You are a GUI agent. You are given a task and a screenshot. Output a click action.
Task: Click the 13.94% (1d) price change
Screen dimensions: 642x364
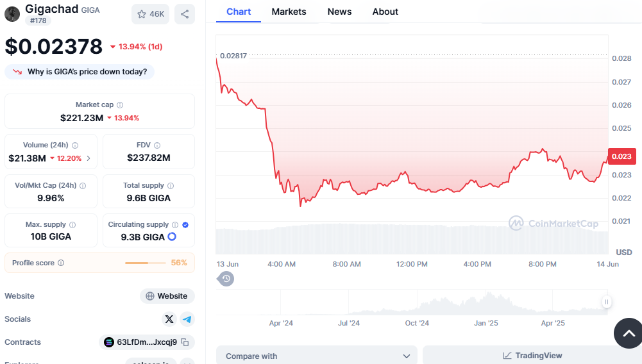pos(137,47)
